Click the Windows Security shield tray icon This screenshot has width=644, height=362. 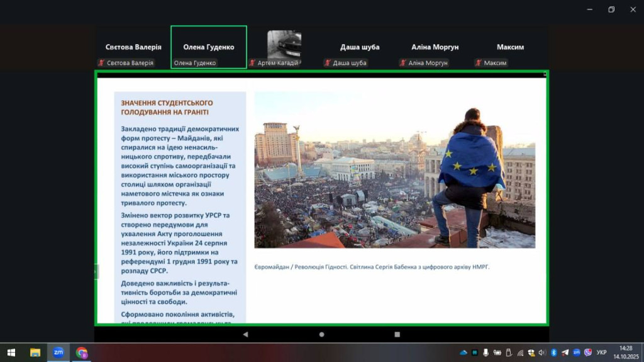(531, 353)
